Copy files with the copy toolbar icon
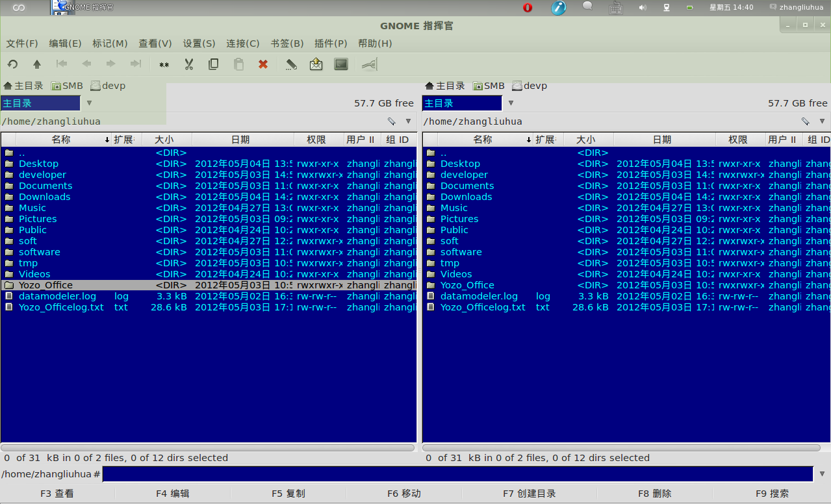 (213, 64)
